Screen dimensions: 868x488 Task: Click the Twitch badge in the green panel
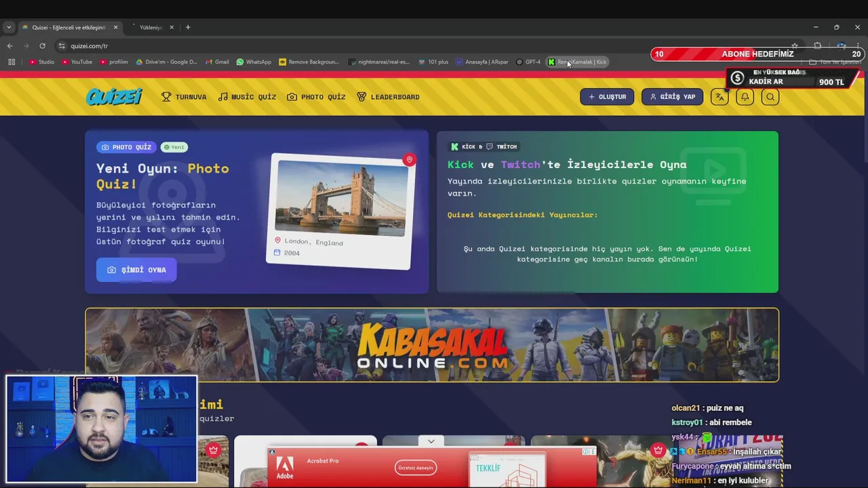(502, 146)
